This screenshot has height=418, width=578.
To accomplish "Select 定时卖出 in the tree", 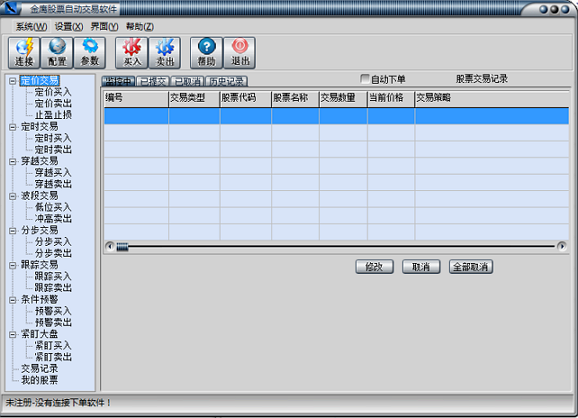I will click(x=53, y=150).
